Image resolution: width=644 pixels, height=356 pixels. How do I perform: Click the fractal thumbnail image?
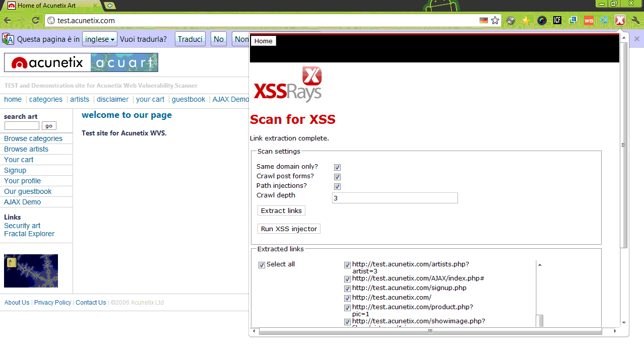(x=31, y=271)
